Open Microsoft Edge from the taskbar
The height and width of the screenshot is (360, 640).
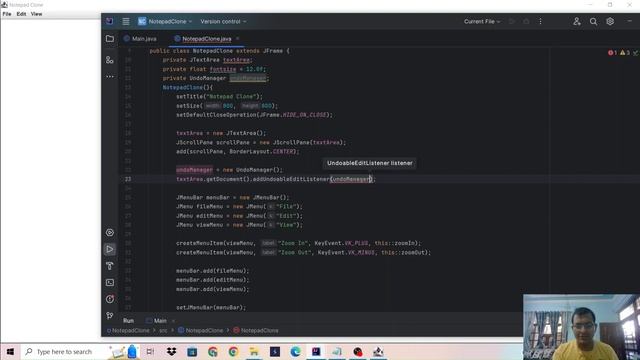click(x=296, y=352)
